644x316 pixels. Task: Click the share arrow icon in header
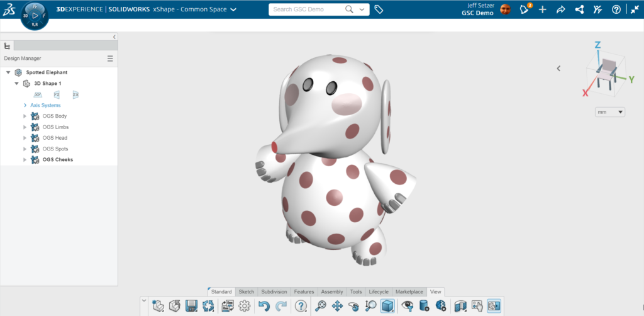coord(561,9)
